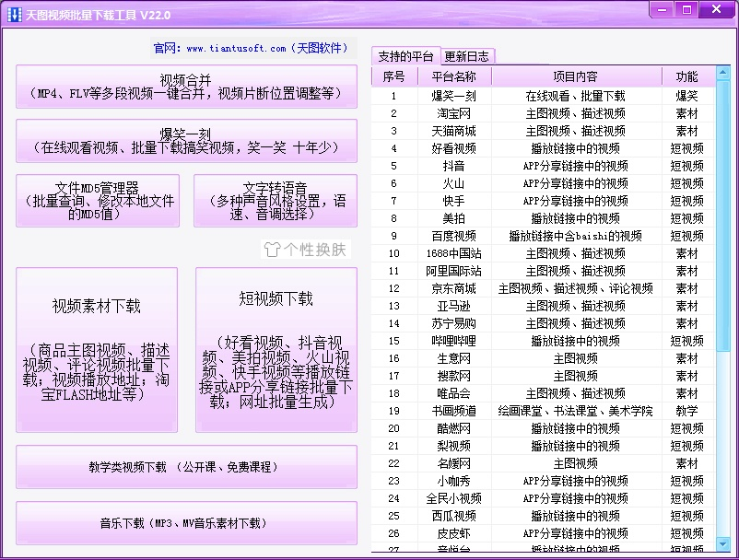Screen dimensions: 739x560
Task: Click 教学类视频下载 button
Action: (x=187, y=467)
